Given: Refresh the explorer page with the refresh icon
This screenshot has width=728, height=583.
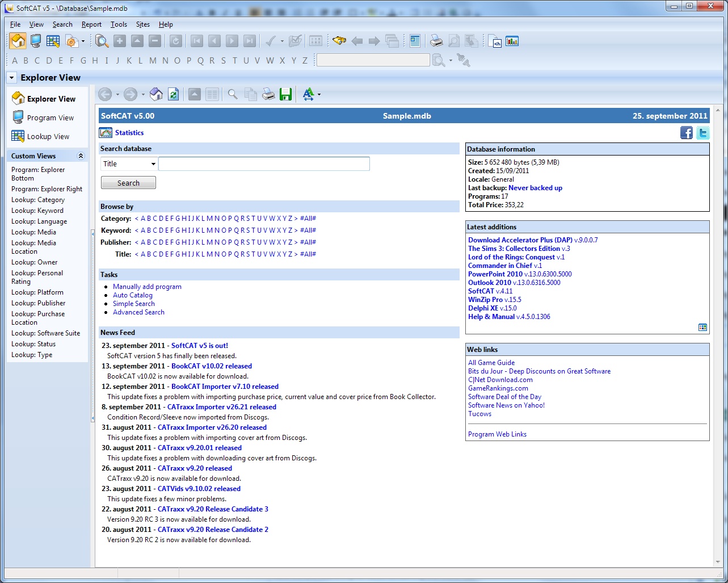Looking at the screenshot, I should (x=174, y=94).
